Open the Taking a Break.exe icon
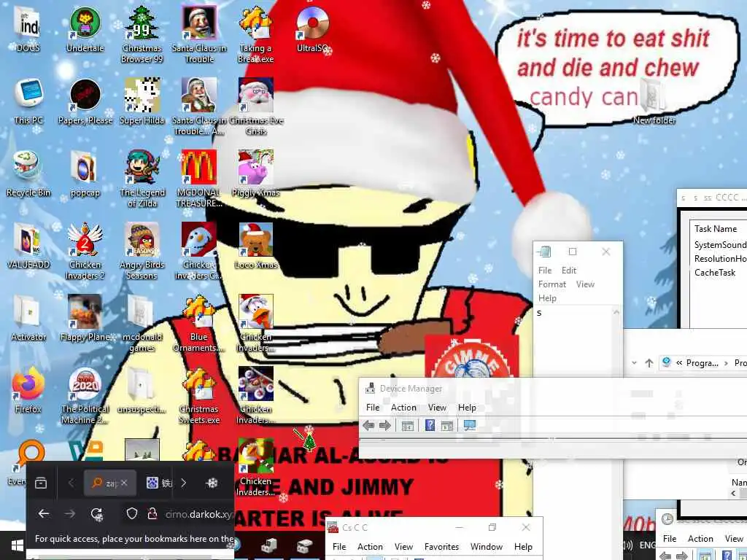Image resolution: width=747 pixels, height=560 pixels. [x=256, y=35]
